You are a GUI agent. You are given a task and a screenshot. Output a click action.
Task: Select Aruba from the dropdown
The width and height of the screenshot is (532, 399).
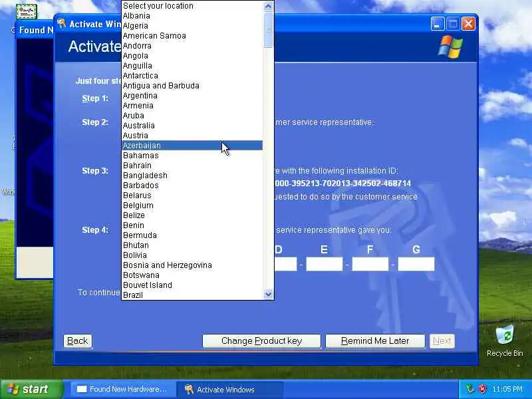click(192, 115)
